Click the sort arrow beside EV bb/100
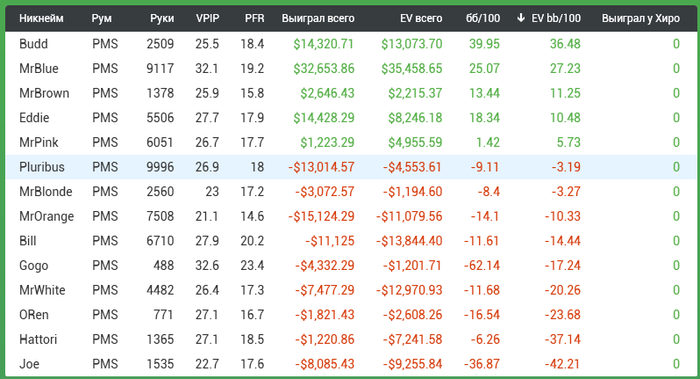Screen dimensions: 700x379 tap(521, 18)
